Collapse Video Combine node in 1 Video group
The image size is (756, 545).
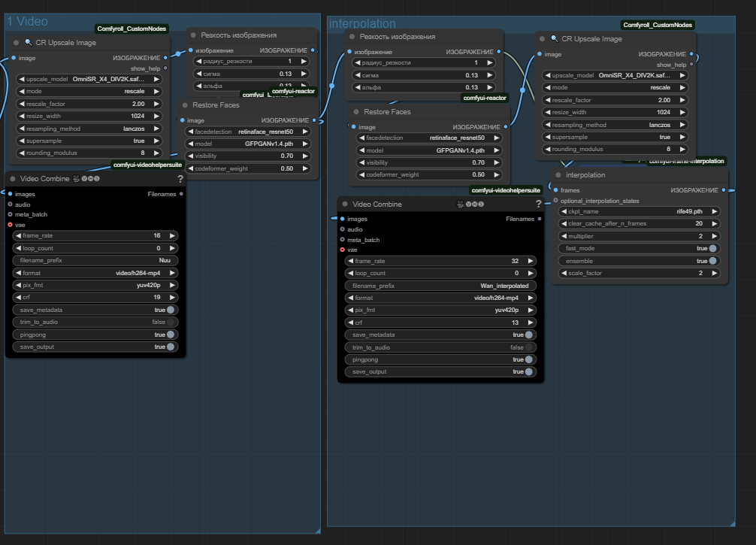point(13,178)
